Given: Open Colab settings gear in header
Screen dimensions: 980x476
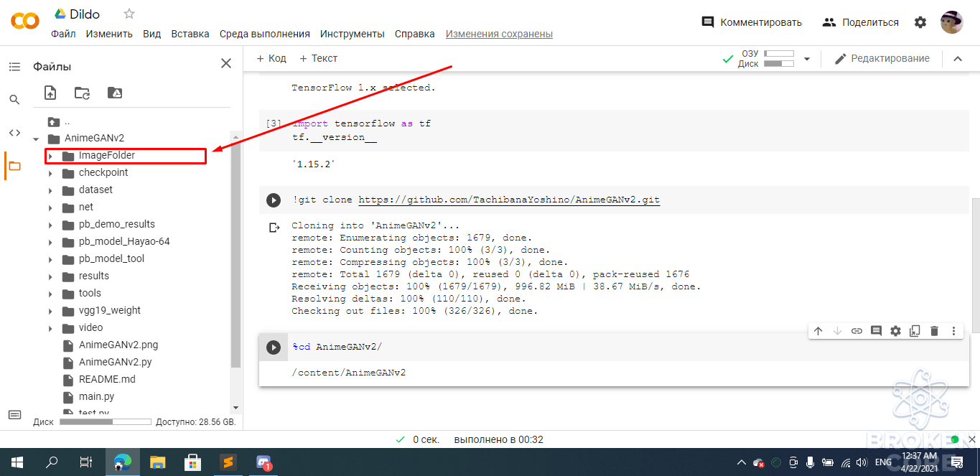Looking at the screenshot, I should [920, 22].
